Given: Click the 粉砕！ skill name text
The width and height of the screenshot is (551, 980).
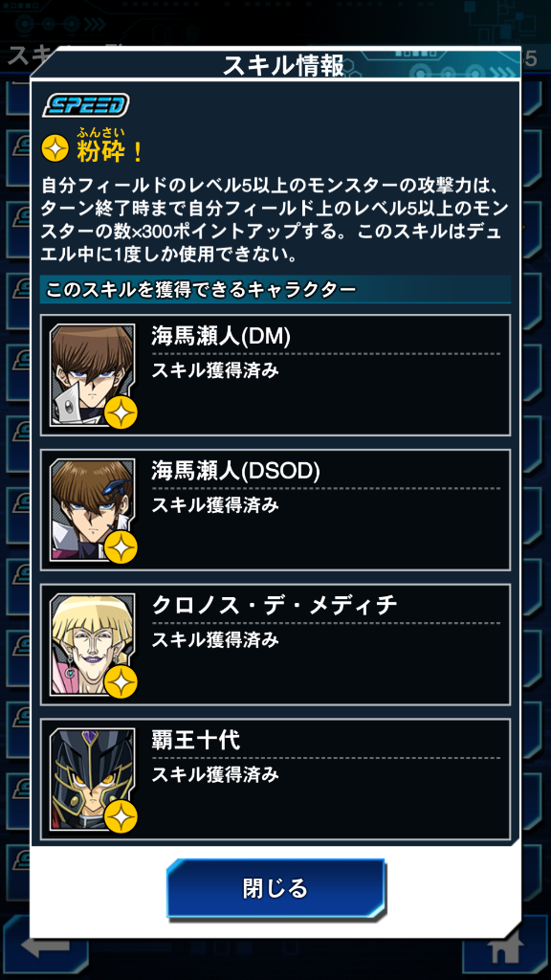Looking at the screenshot, I should pyautogui.click(x=111, y=150).
